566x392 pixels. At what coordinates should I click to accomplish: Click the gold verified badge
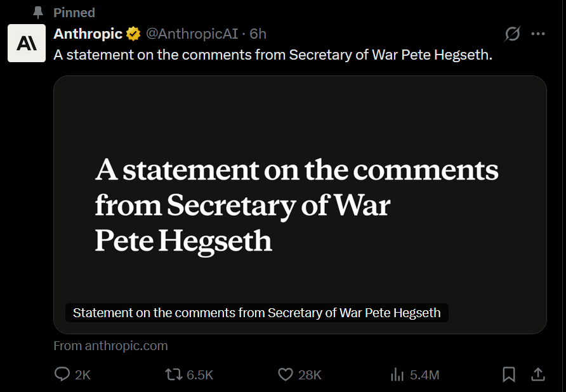[x=133, y=34]
